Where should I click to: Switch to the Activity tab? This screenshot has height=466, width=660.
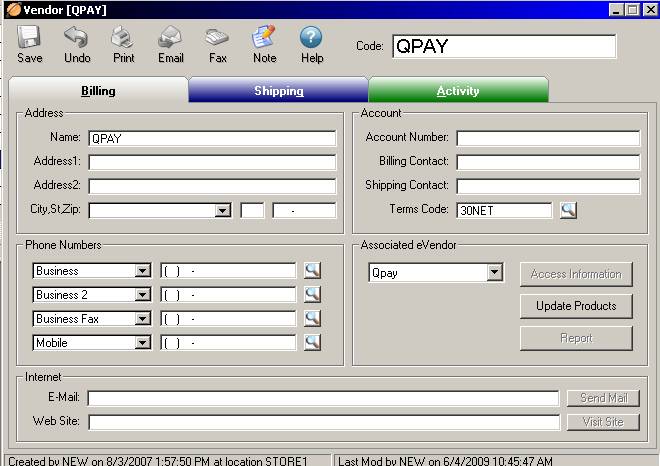(458, 90)
